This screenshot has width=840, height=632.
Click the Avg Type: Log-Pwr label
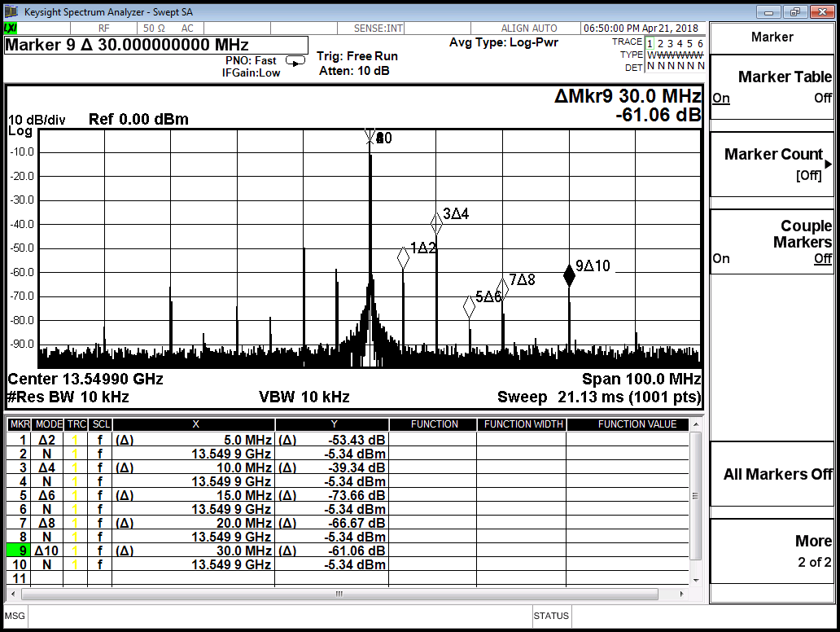tap(503, 42)
